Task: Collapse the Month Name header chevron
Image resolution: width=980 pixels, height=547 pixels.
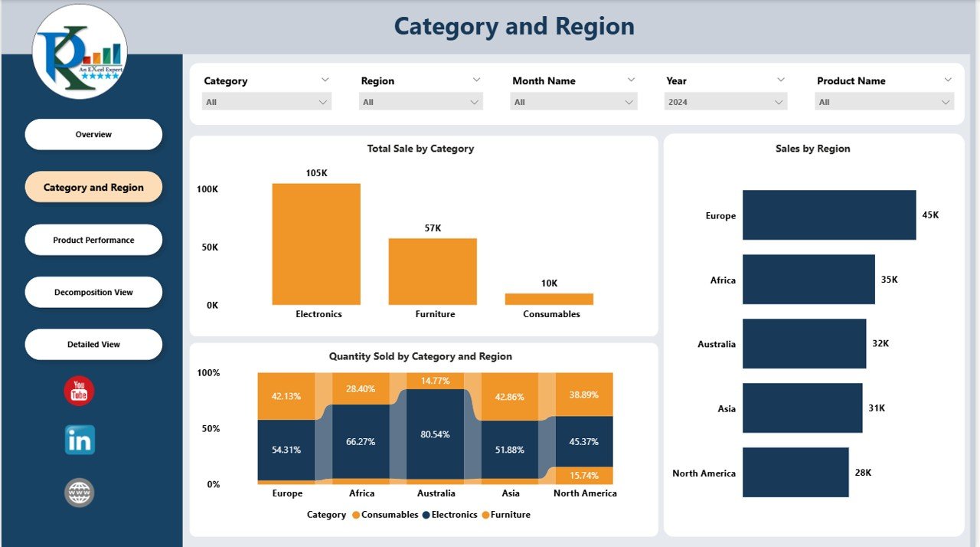Action: click(631, 80)
